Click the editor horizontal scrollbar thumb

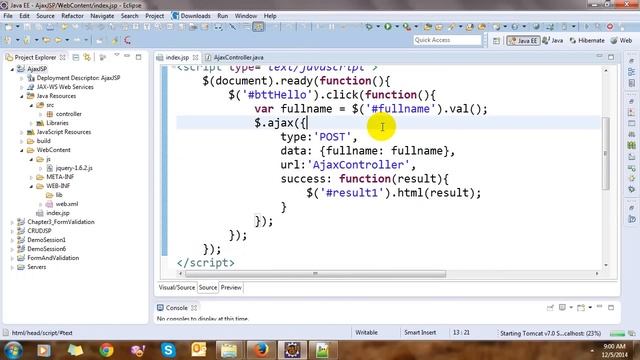[x=315, y=274]
